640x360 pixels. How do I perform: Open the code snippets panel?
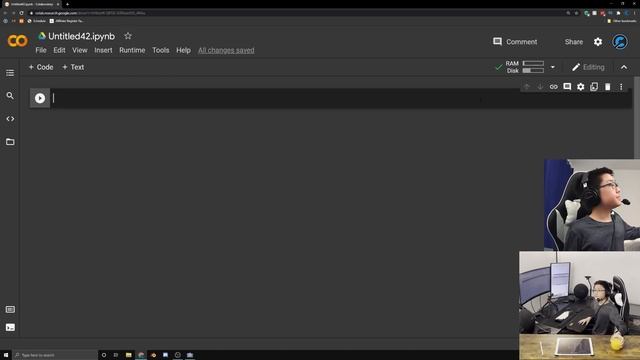(x=10, y=119)
